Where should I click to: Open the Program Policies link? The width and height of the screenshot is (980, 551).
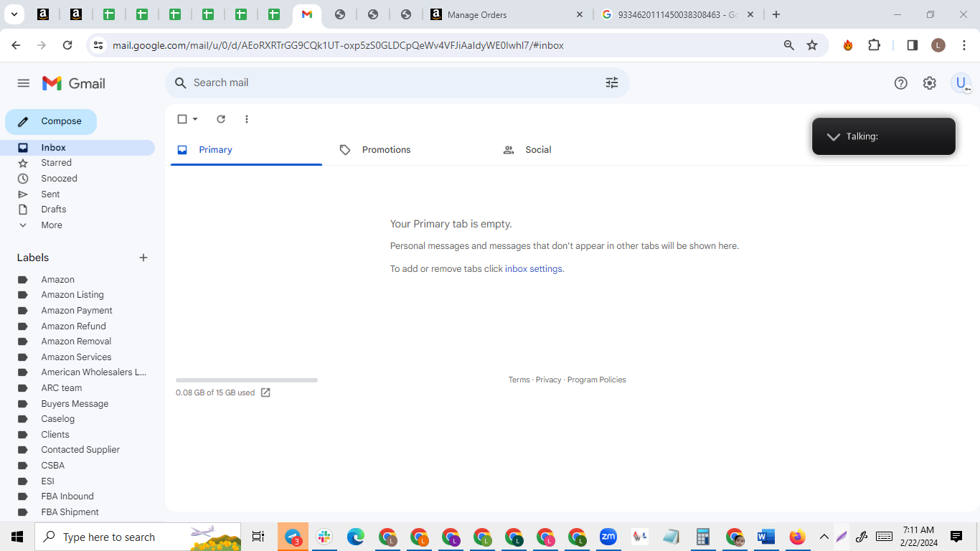click(x=597, y=380)
